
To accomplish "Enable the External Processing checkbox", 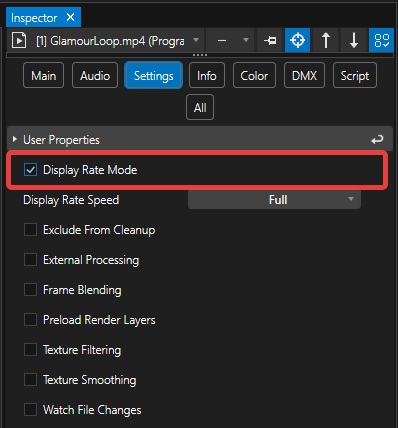I will point(30,260).
